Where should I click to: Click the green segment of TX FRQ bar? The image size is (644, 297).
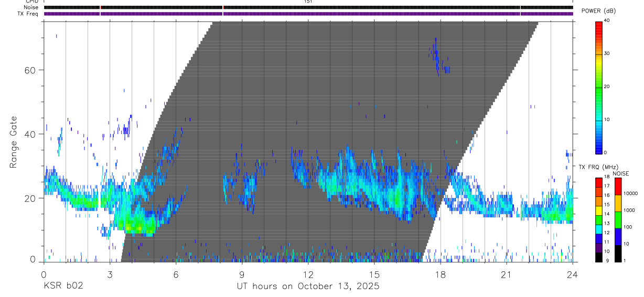click(598, 220)
